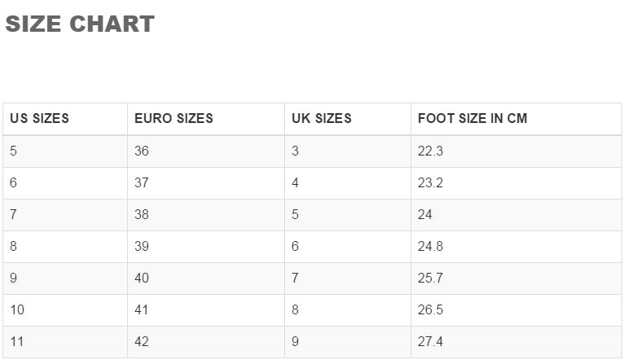
Task: Select Euro size 37 cell
Action: pyautogui.click(x=206, y=183)
